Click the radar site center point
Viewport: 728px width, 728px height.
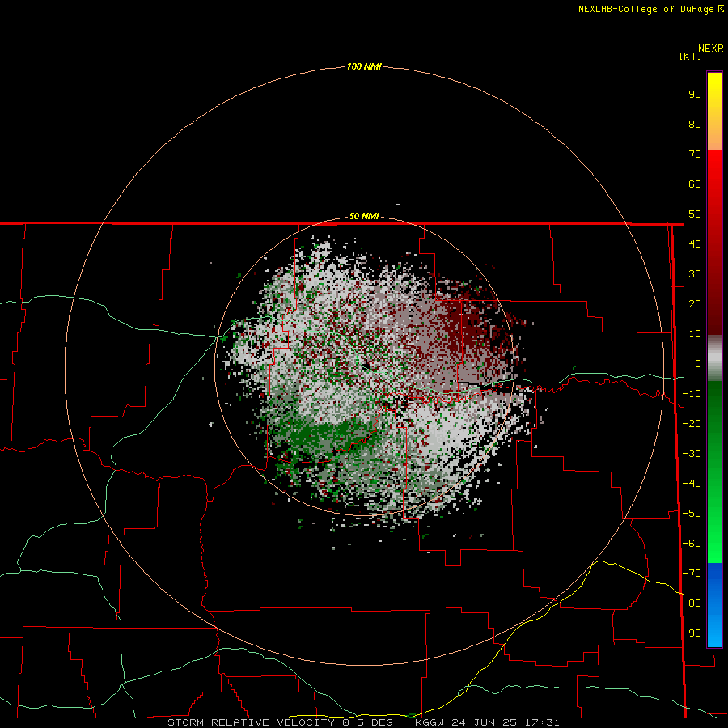tap(366, 366)
